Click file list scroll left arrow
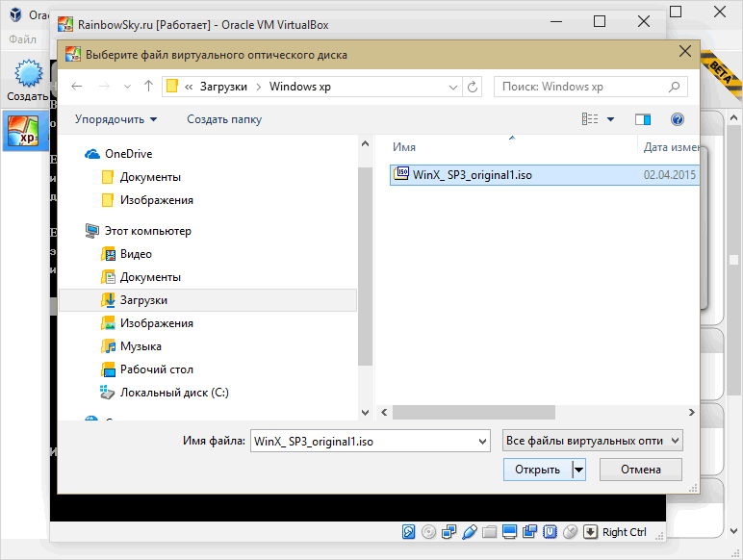The image size is (743, 560). pyautogui.click(x=384, y=413)
